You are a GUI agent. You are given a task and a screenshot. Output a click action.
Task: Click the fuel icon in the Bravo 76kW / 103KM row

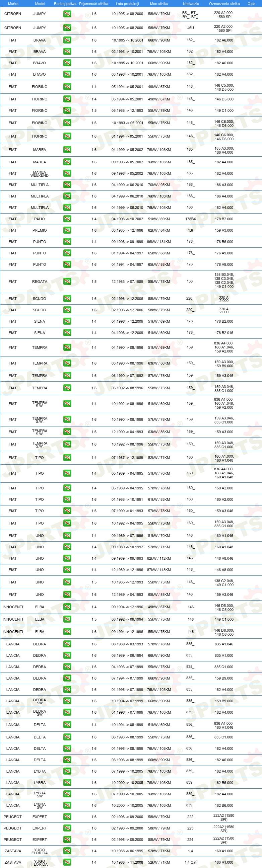coord(67,74)
